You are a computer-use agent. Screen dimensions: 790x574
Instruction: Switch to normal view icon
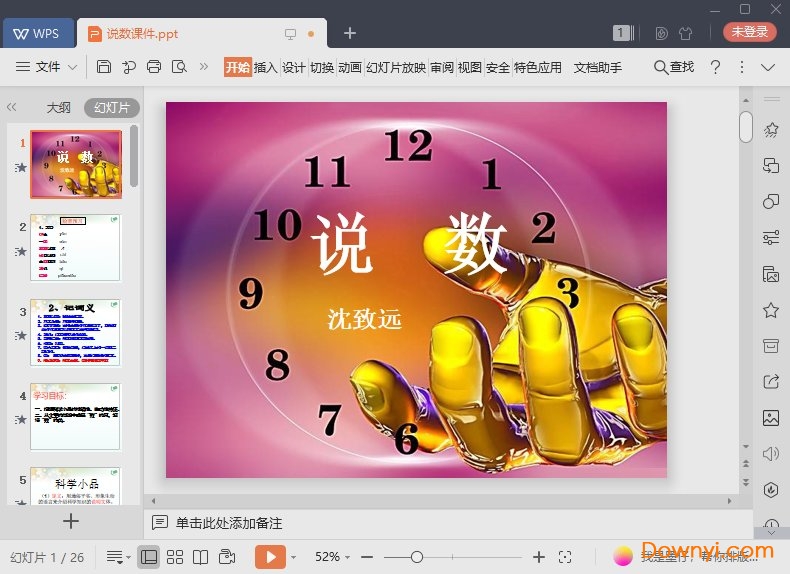click(x=149, y=557)
